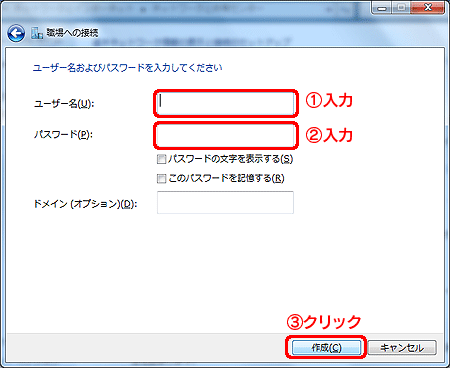Minimize the connection wizard window

click(x=382, y=8)
